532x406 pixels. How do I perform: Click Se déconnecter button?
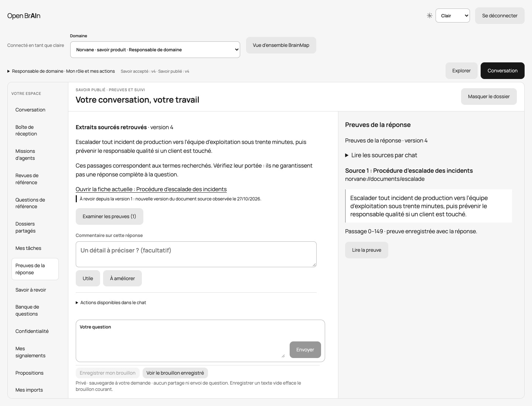click(500, 16)
